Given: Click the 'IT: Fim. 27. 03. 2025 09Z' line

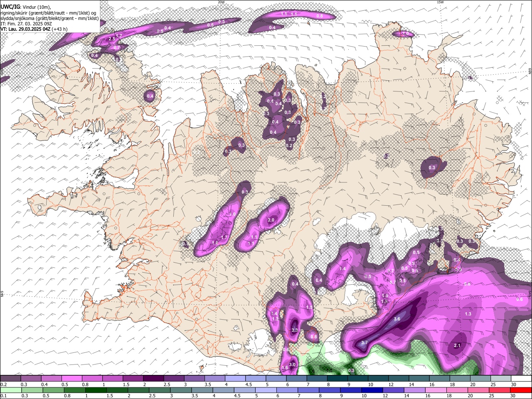Looking at the screenshot, I should point(26,24).
